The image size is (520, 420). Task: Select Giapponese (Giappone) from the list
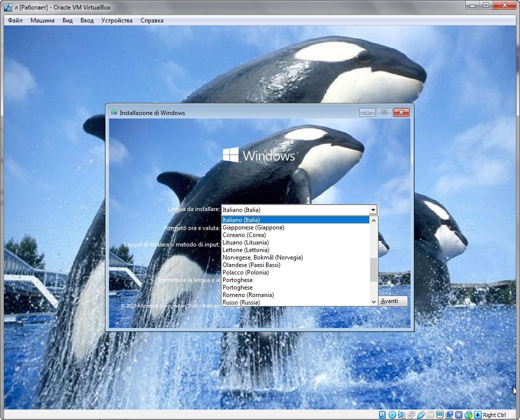point(253,227)
